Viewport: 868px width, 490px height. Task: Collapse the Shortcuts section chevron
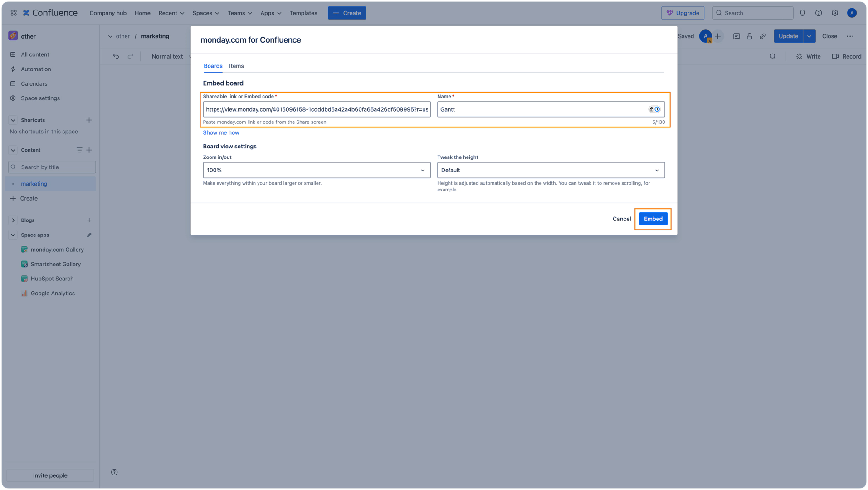13,120
